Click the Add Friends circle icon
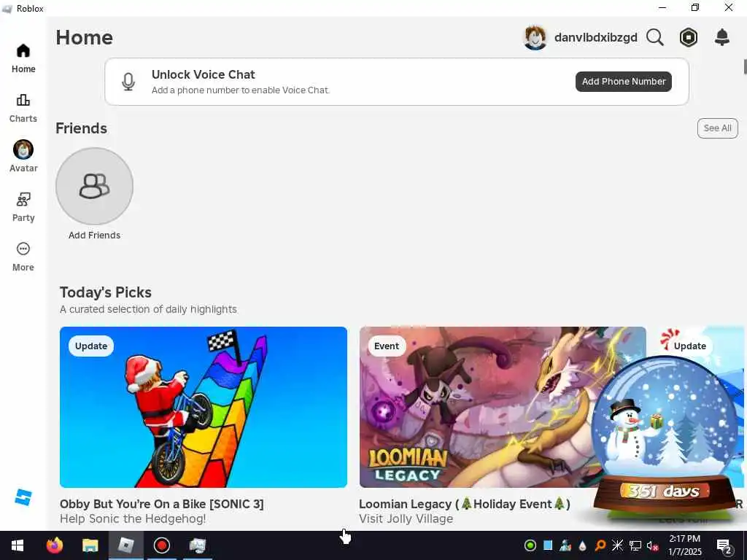This screenshot has width=747, height=560. point(94,186)
